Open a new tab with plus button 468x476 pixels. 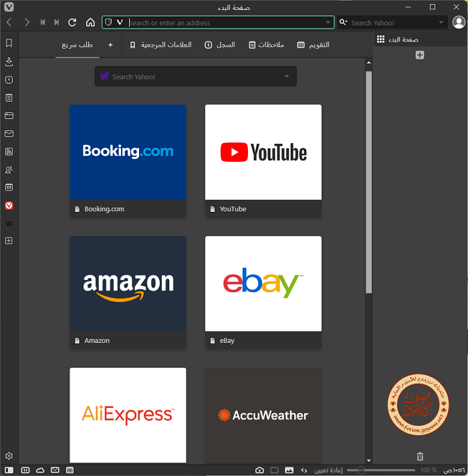[x=420, y=55]
